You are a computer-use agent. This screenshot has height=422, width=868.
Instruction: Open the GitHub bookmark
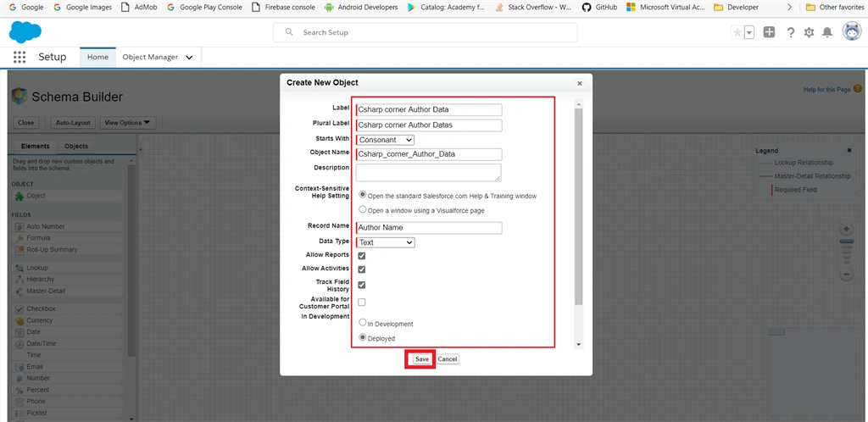(600, 7)
